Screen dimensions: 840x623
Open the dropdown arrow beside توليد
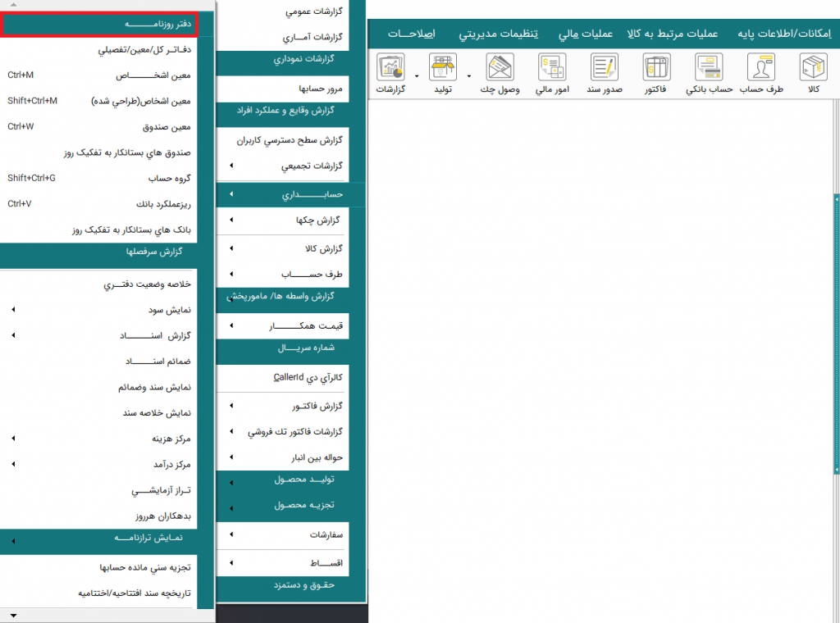pyautogui.click(x=418, y=76)
